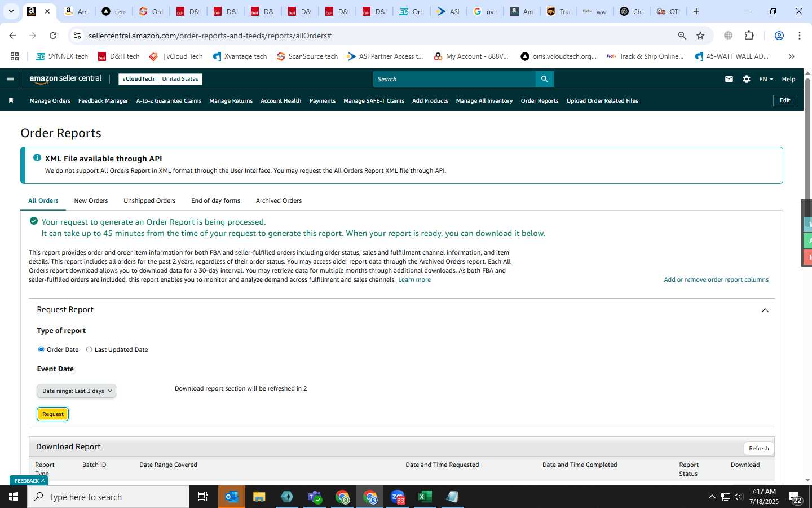Open the tab search dropdown in Chrome

point(11,11)
